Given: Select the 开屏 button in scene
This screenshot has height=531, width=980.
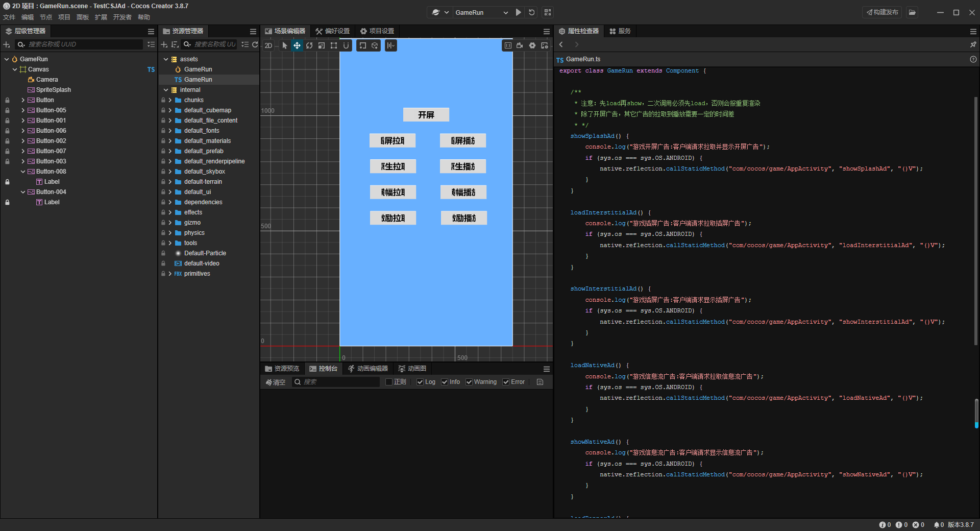Looking at the screenshot, I should 426,115.
